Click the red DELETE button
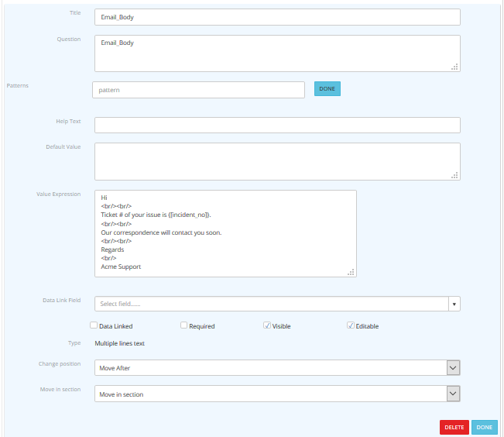Screen dimensions: 504x437 point(454,428)
